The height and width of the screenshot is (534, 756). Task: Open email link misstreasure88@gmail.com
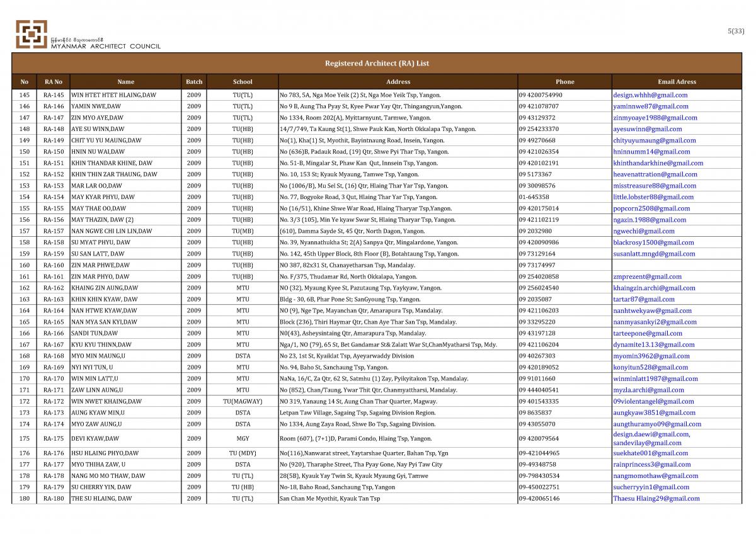pos(655,186)
